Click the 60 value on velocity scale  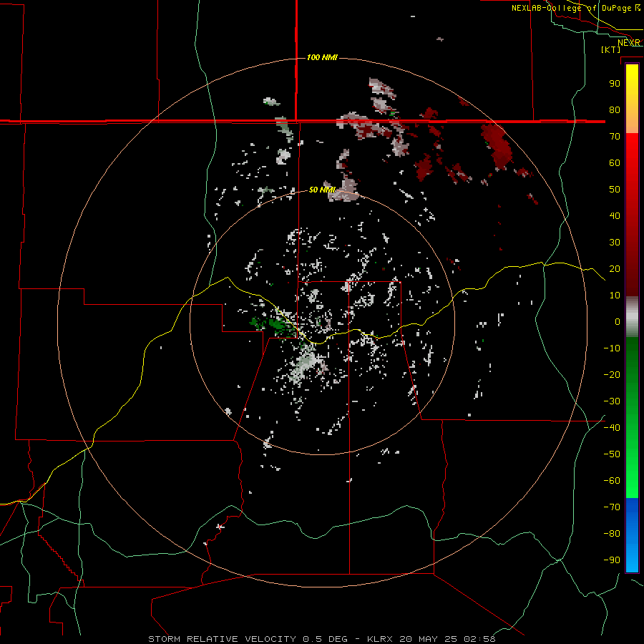(615, 162)
